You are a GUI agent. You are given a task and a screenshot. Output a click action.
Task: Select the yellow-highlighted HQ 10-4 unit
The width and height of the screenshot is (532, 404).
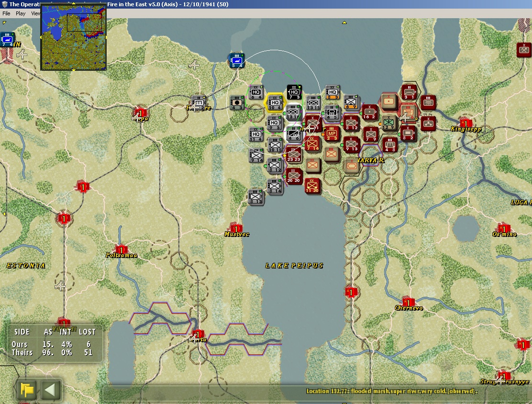275,103
